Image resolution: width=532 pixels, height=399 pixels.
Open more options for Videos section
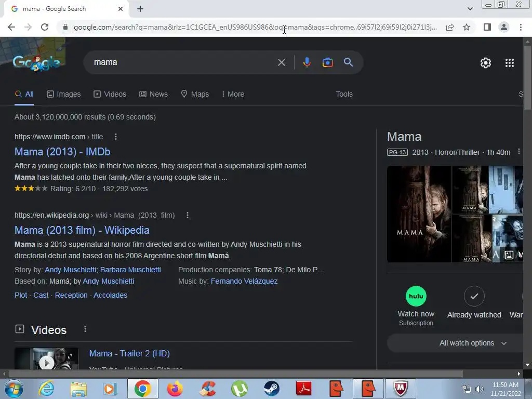[85, 329]
